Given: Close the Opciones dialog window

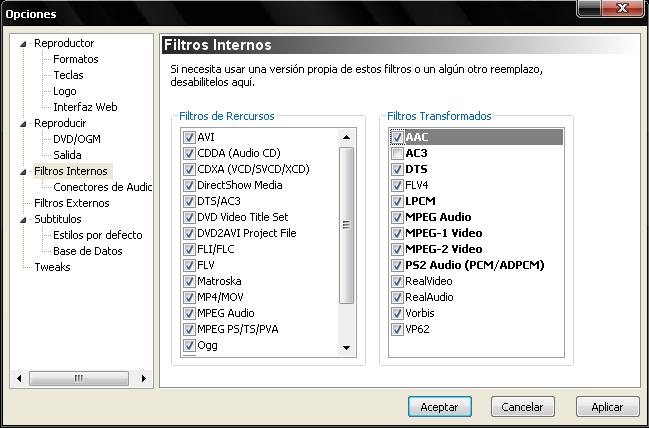Looking at the screenshot, I should pos(622,8).
